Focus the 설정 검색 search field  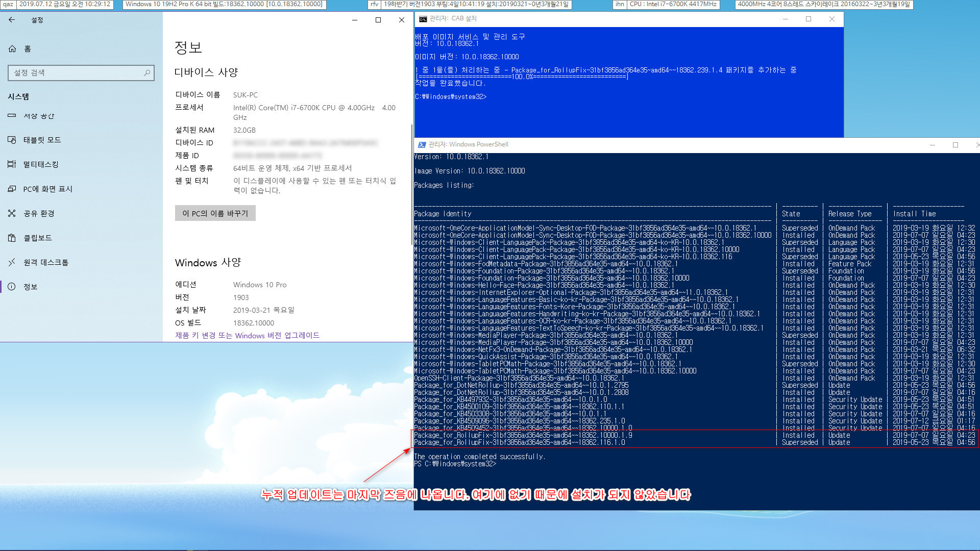(x=81, y=73)
